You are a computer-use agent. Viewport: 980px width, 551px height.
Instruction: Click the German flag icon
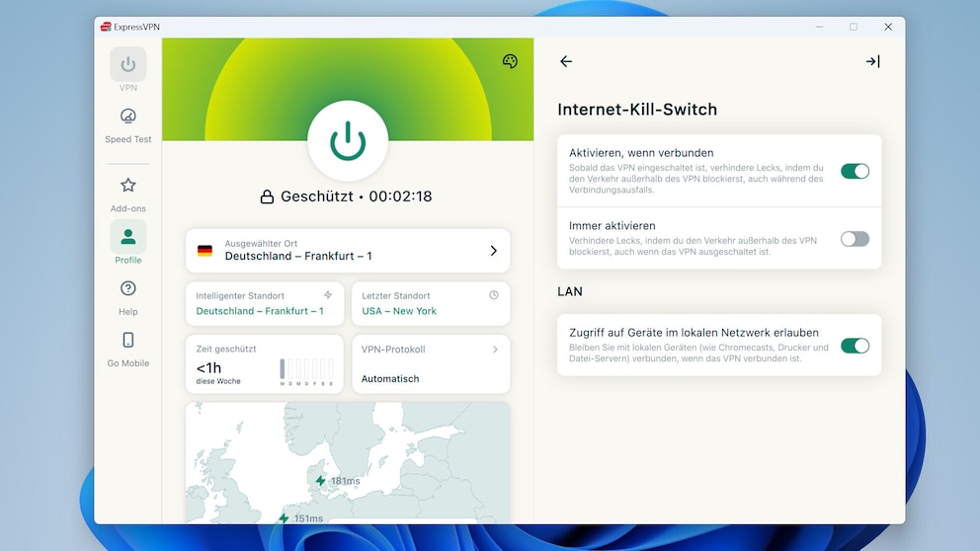point(205,251)
